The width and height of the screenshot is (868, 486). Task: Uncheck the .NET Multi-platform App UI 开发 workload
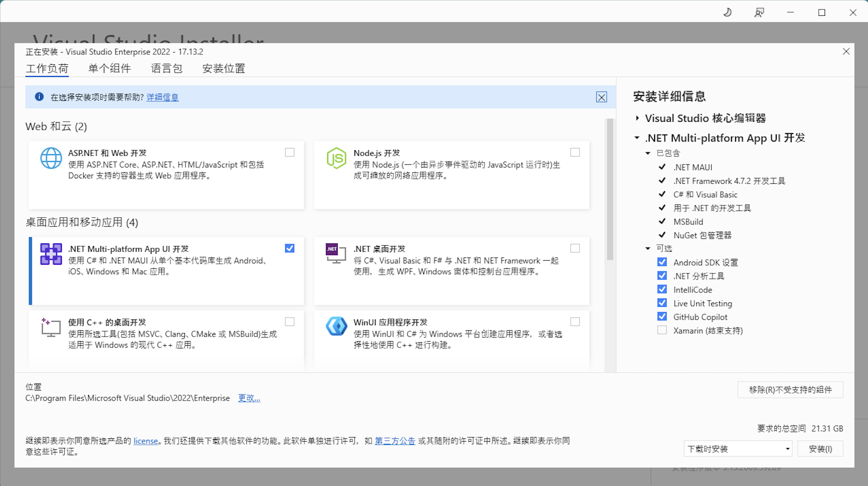[290, 248]
